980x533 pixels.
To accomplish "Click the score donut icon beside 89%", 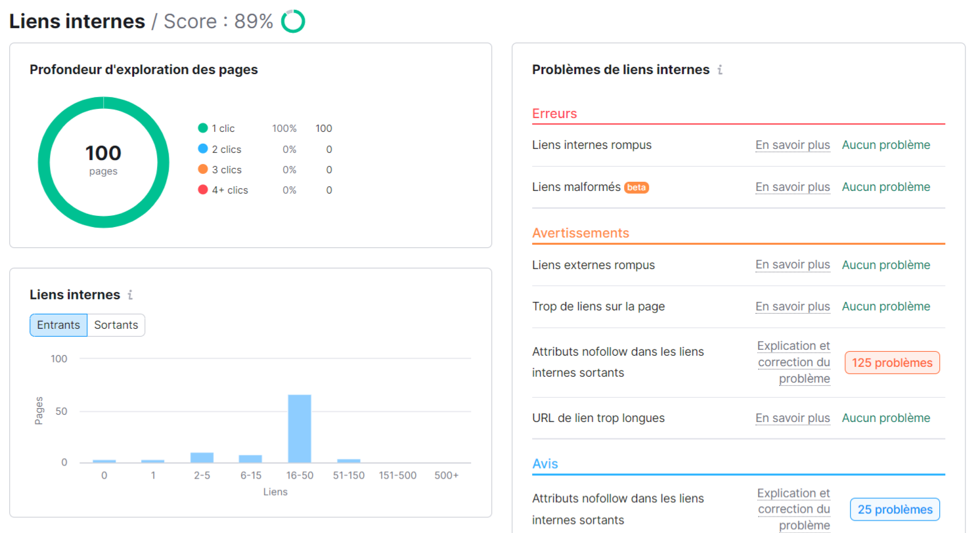I will click(x=293, y=22).
